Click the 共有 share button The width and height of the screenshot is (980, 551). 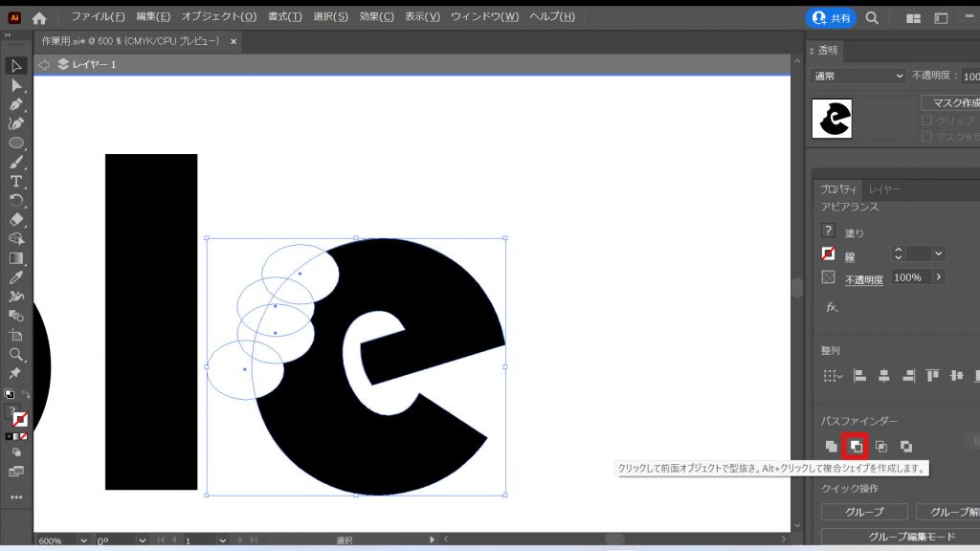(x=831, y=18)
